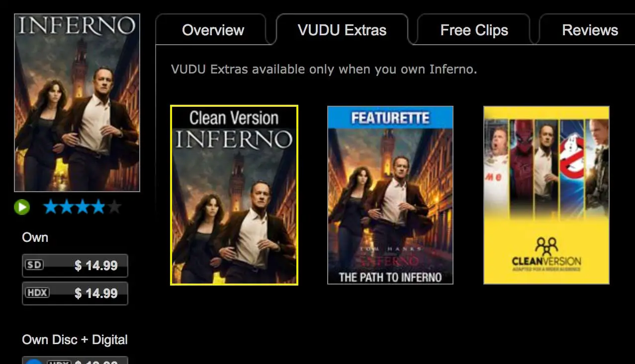Click the blue disc icon under Own Disc + Digital
The width and height of the screenshot is (635, 364).
pyautogui.click(x=34, y=361)
